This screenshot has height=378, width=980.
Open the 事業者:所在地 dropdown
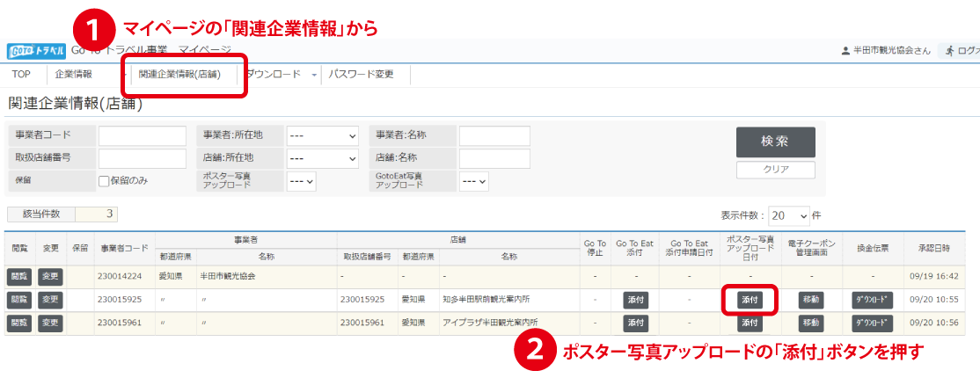(322, 136)
